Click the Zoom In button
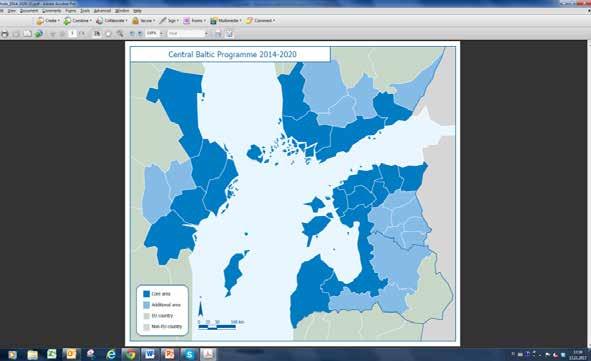 click(140, 34)
